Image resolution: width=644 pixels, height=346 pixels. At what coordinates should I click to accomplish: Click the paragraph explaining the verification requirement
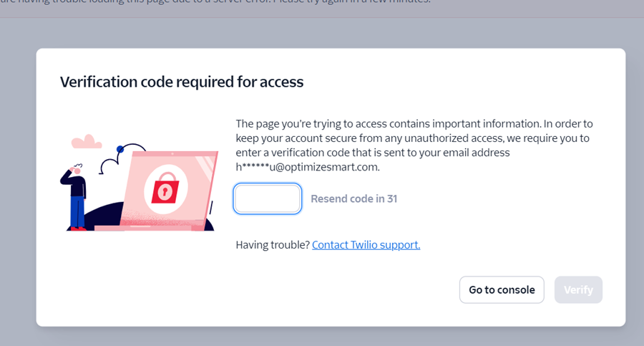tap(414, 138)
